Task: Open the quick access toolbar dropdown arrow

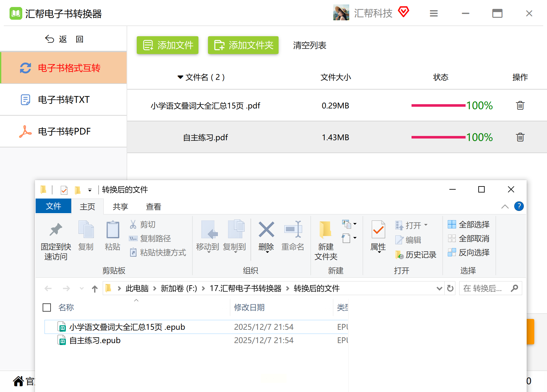Action: (x=90, y=190)
